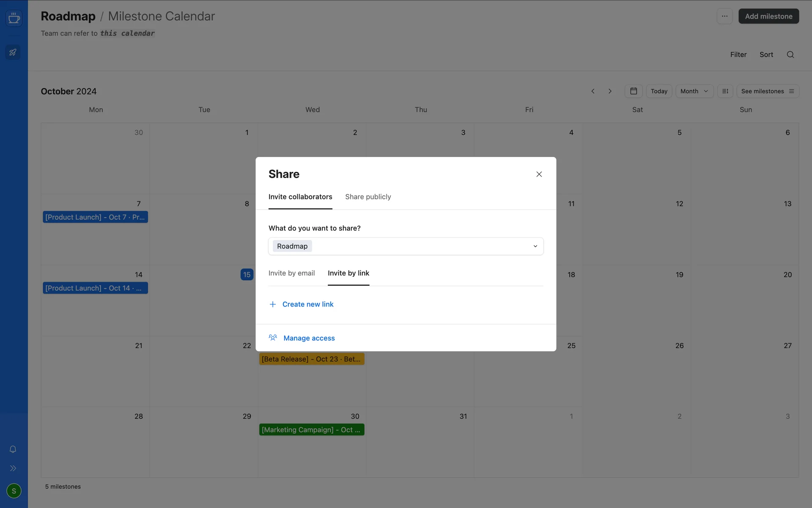The height and width of the screenshot is (508, 812).
Task: Toggle the row density list icon
Action: [x=725, y=91]
